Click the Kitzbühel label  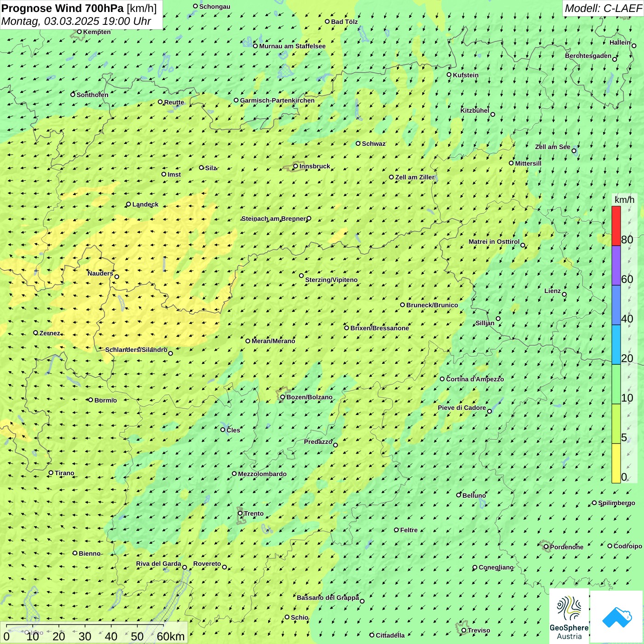click(475, 110)
